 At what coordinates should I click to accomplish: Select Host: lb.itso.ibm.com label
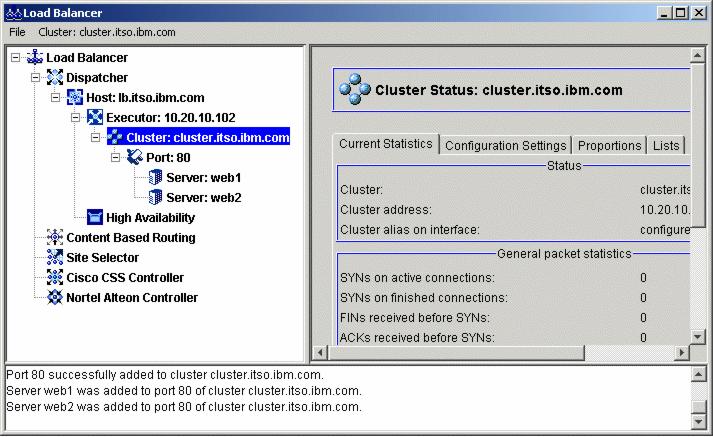coord(145,98)
